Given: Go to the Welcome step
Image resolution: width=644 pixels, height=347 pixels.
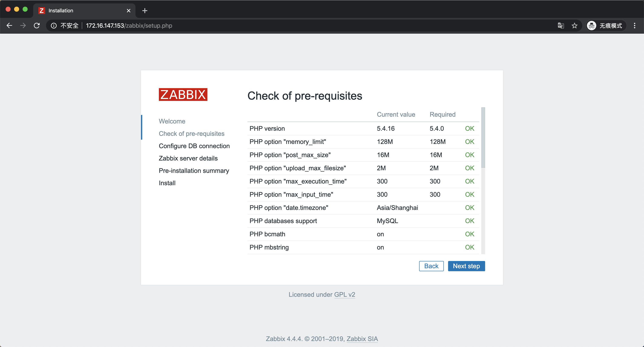Looking at the screenshot, I should pyautogui.click(x=172, y=121).
